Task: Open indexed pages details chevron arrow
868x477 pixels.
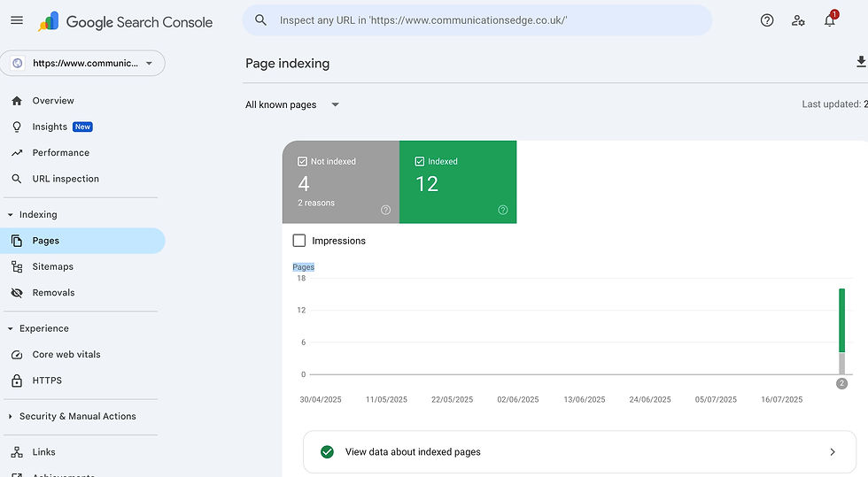Action: (833, 452)
